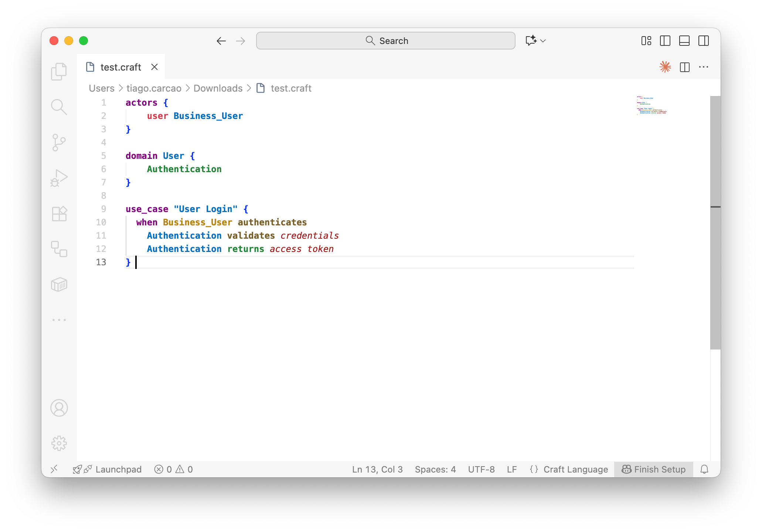Click the word authenticates on line 10
Viewport: 762px width, 532px height.
click(272, 222)
